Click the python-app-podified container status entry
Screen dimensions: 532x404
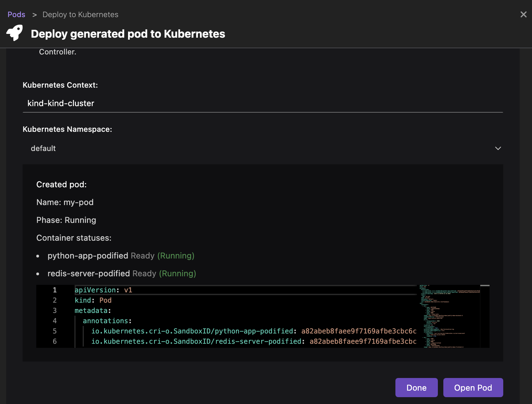click(x=88, y=256)
